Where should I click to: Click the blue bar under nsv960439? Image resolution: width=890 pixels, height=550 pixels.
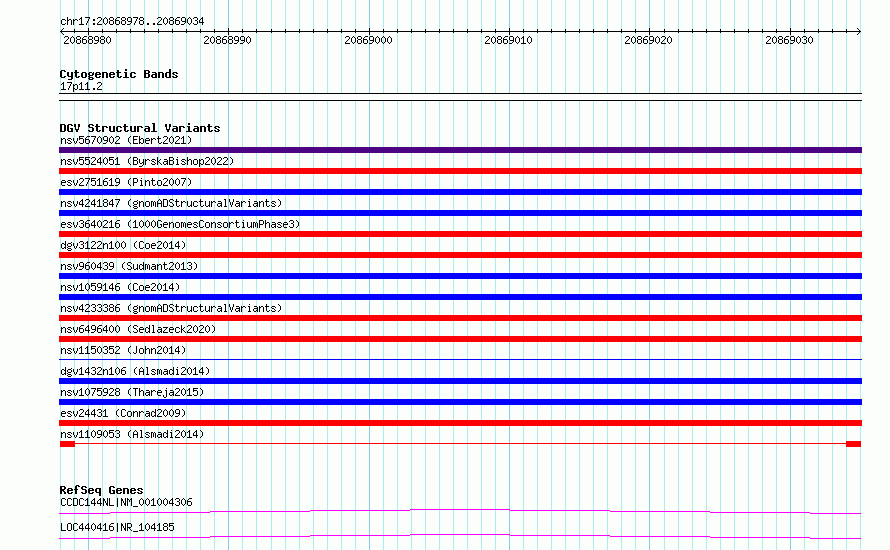pos(460,276)
